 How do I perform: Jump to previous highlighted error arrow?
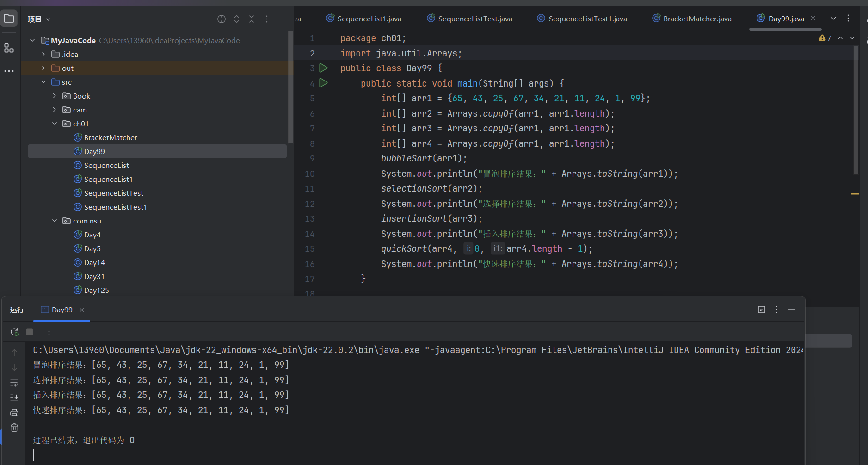tap(840, 38)
